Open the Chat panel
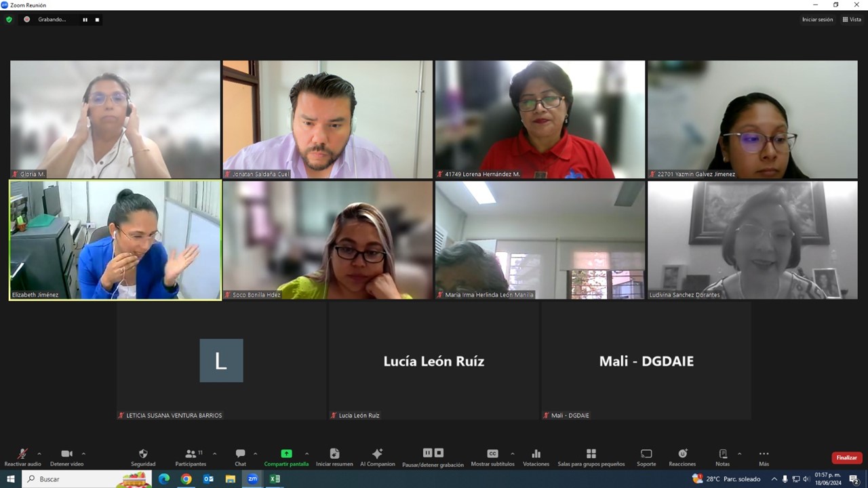The width and height of the screenshot is (868, 488). 240,454
